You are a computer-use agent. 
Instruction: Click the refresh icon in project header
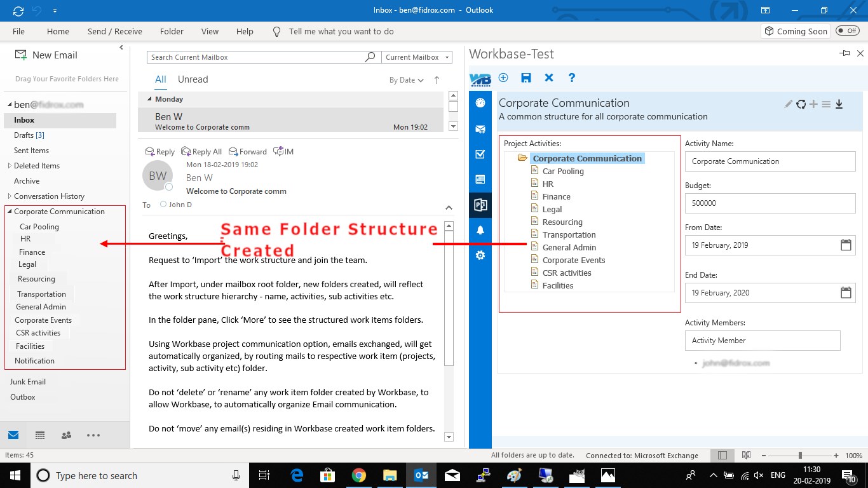click(x=801, y=104)
